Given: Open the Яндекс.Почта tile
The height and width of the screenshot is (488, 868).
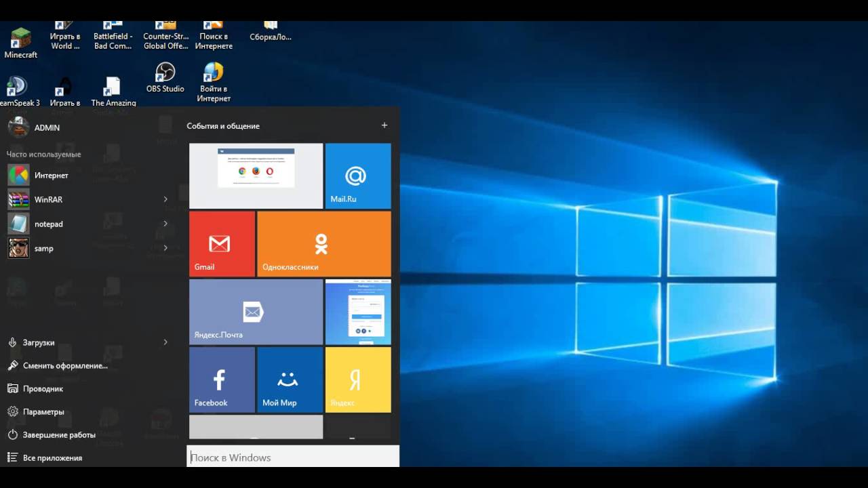Looking at the screenshot, I should pos(256,312).
